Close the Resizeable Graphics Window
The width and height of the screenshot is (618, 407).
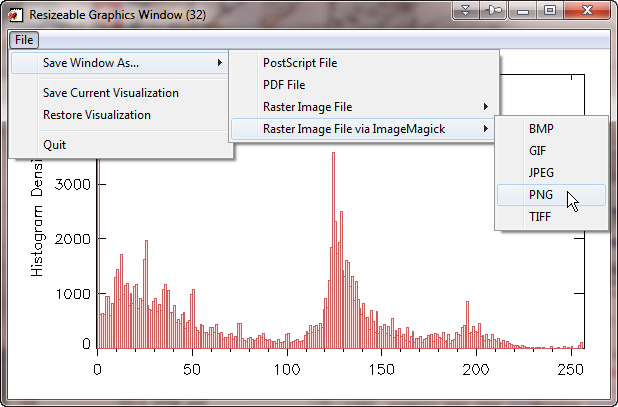tap(587, 10)
